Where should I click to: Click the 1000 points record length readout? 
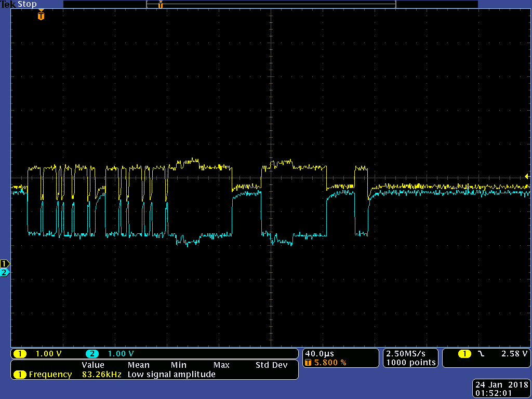[411, 363]
